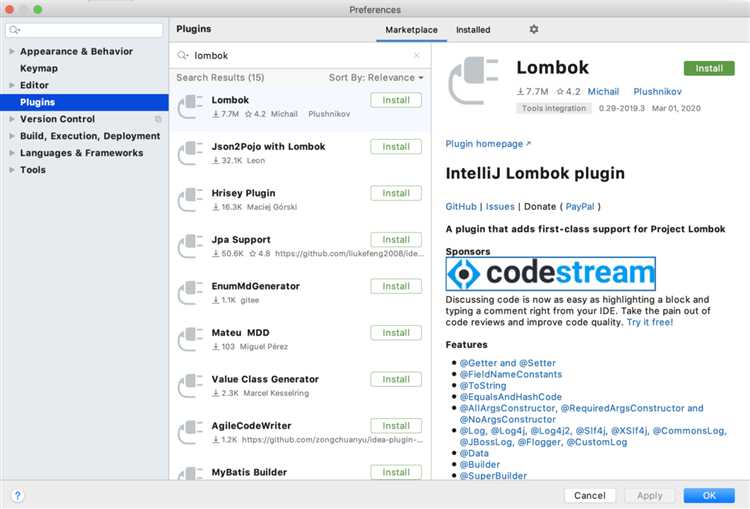This screenshot has height=509, width=750.
Task: Click the help question mark icon
Action: coord(17,495)
